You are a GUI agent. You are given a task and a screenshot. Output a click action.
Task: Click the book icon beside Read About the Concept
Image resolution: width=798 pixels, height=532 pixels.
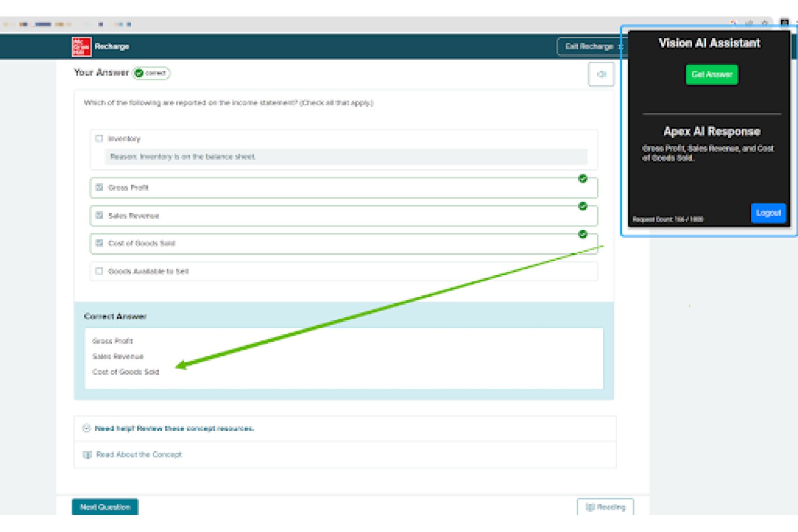pyautogui.click(x=87, y=455)
